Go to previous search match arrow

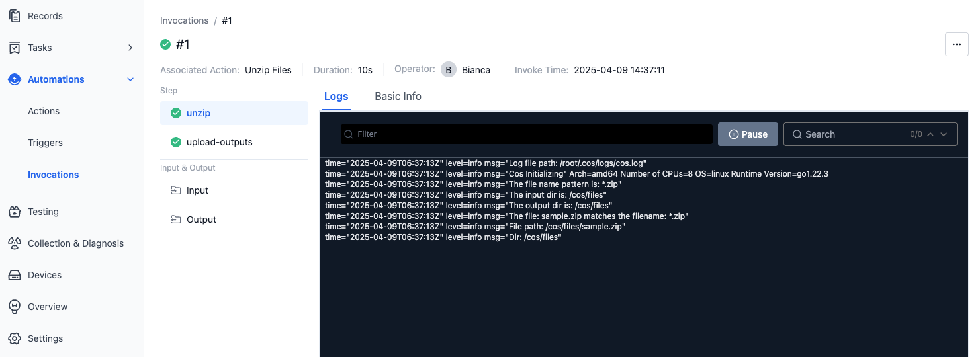(x=930, y=134)
